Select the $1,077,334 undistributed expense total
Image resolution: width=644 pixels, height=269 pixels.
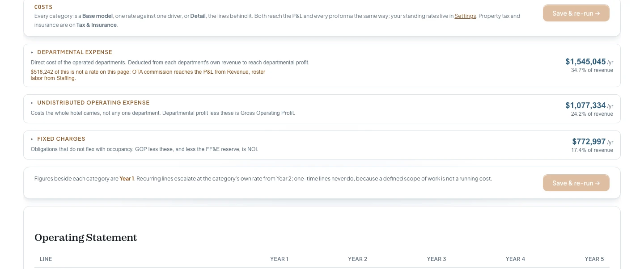[x=585, y=105]
